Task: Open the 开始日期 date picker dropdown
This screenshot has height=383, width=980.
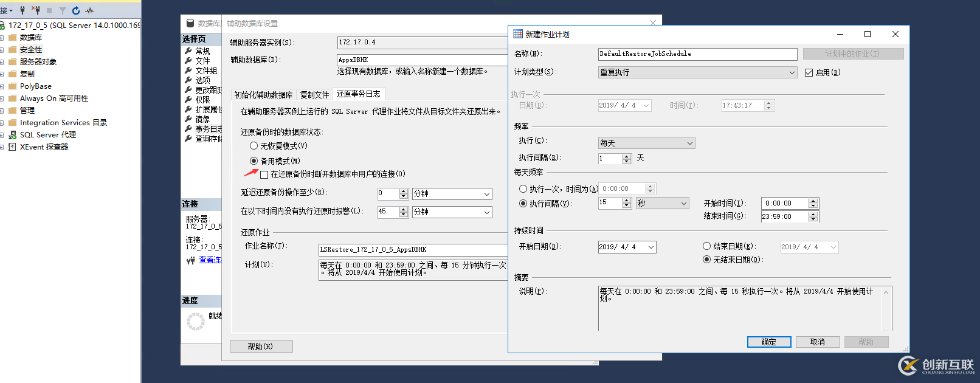Action: [x=651, y=247]
